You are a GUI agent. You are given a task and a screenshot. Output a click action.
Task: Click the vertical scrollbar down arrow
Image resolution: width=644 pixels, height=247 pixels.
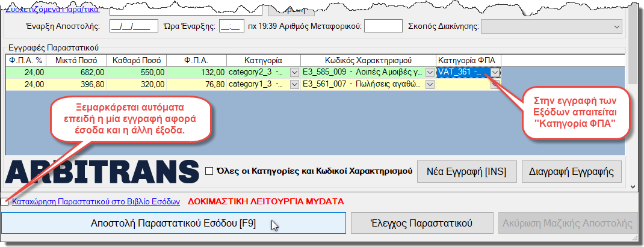click(633, 184)
